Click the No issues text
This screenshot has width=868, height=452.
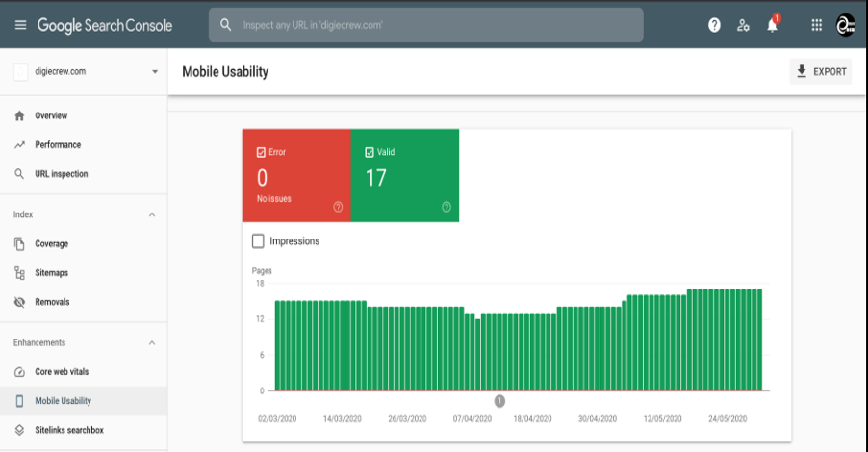click(274, 199)
